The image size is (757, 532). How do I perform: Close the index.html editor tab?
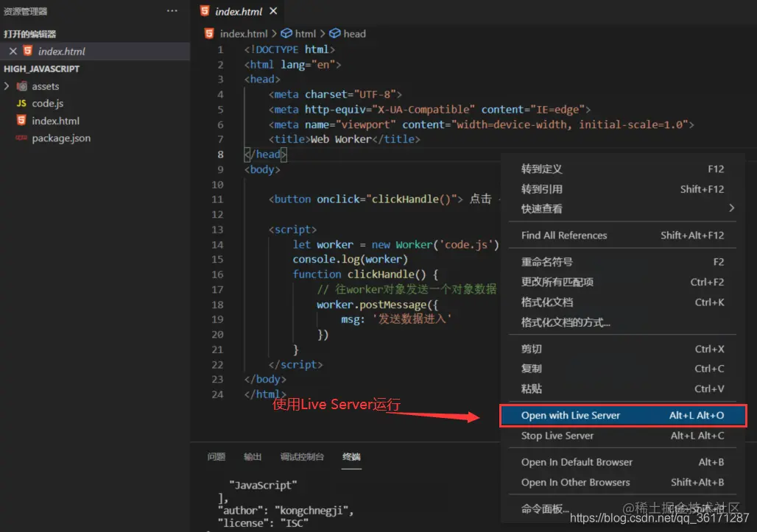[273, 10]
